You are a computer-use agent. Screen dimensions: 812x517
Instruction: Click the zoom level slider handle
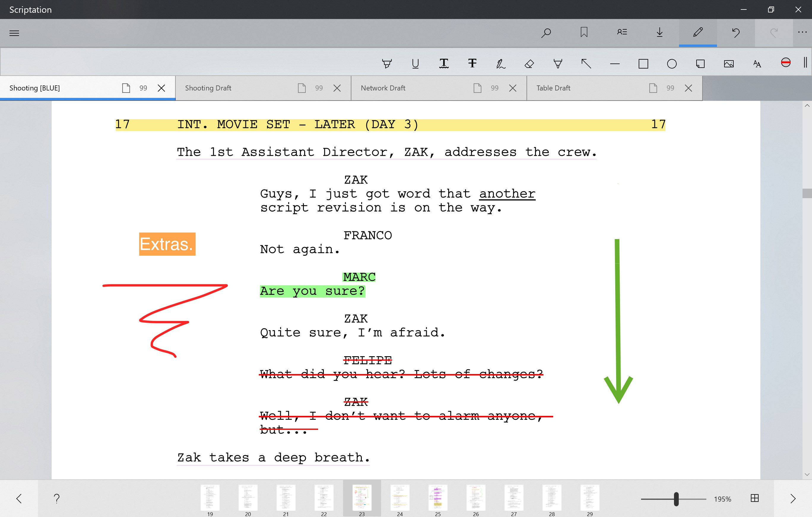pyautogui.click(x=676, y=499)
